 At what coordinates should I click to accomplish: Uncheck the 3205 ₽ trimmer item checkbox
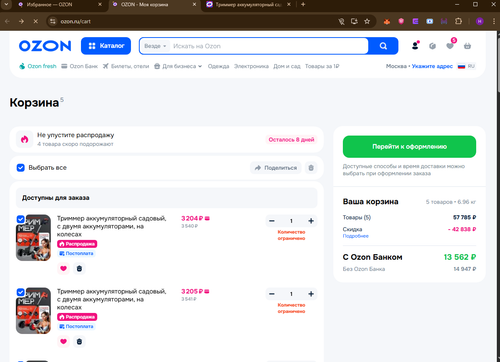click(x=20, y=292)
